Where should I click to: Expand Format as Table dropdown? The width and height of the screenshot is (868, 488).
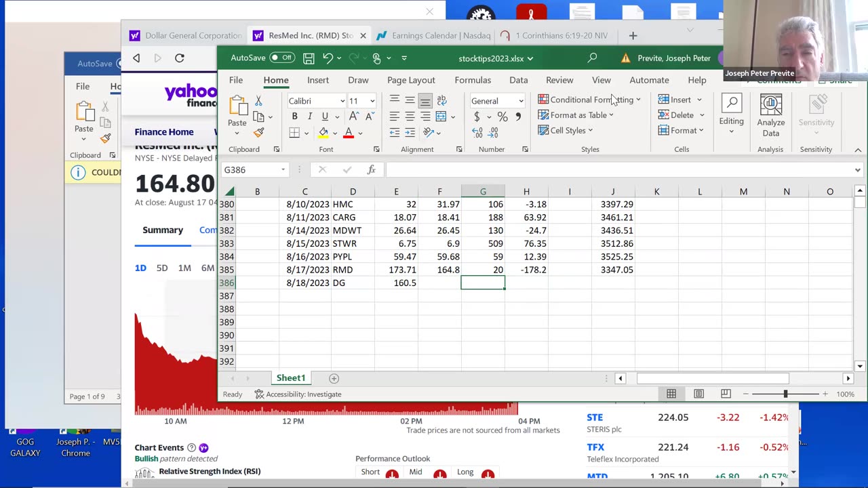click(x=611, y=115)
